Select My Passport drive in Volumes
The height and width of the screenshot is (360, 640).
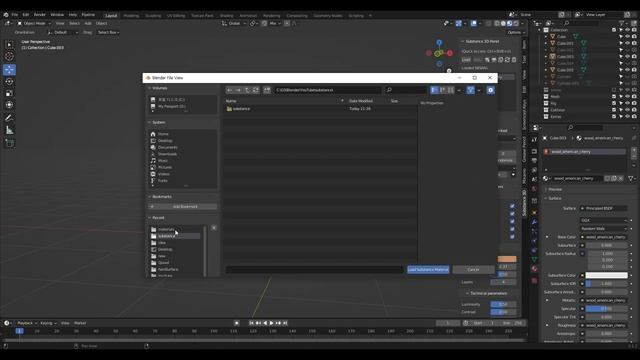172,106
